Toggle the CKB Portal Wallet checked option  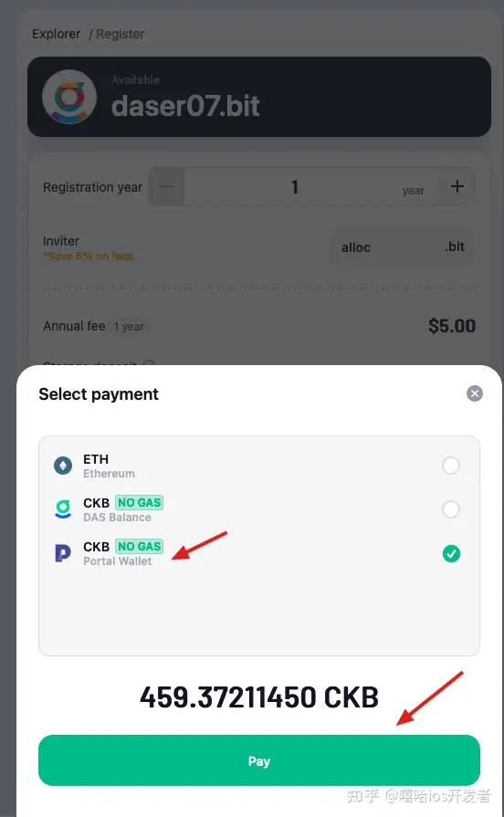(x=451, y=553)
